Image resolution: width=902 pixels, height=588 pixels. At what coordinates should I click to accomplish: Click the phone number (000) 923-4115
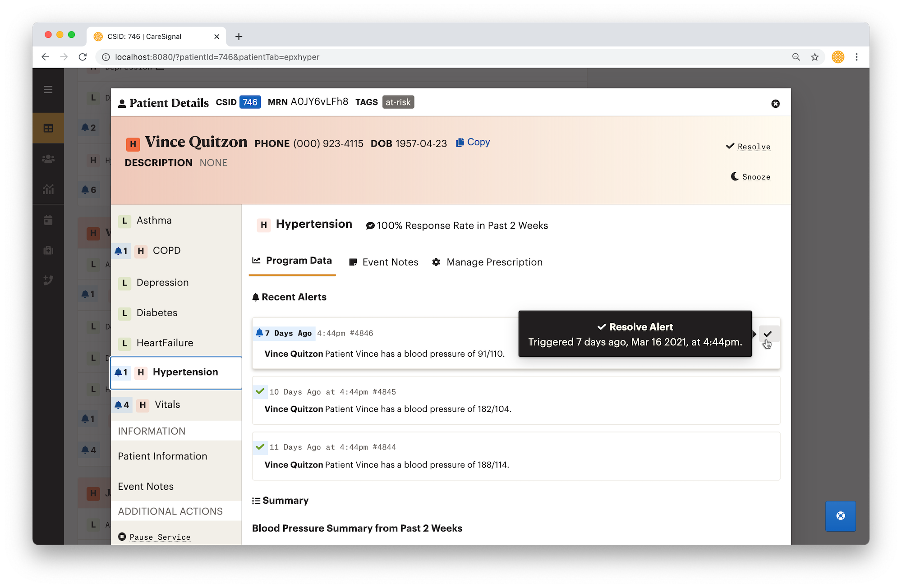[328, 143]
